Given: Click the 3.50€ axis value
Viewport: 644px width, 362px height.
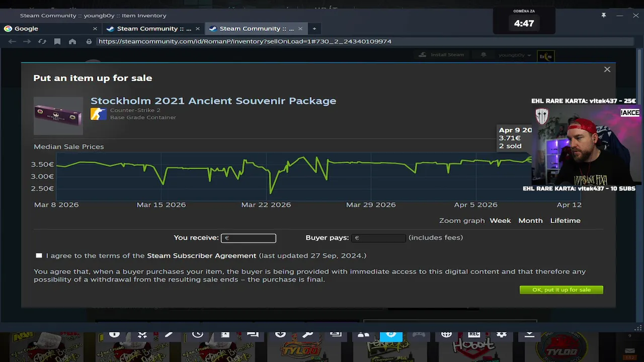Looking at the screenshot, I should click(x=42, y=164).
